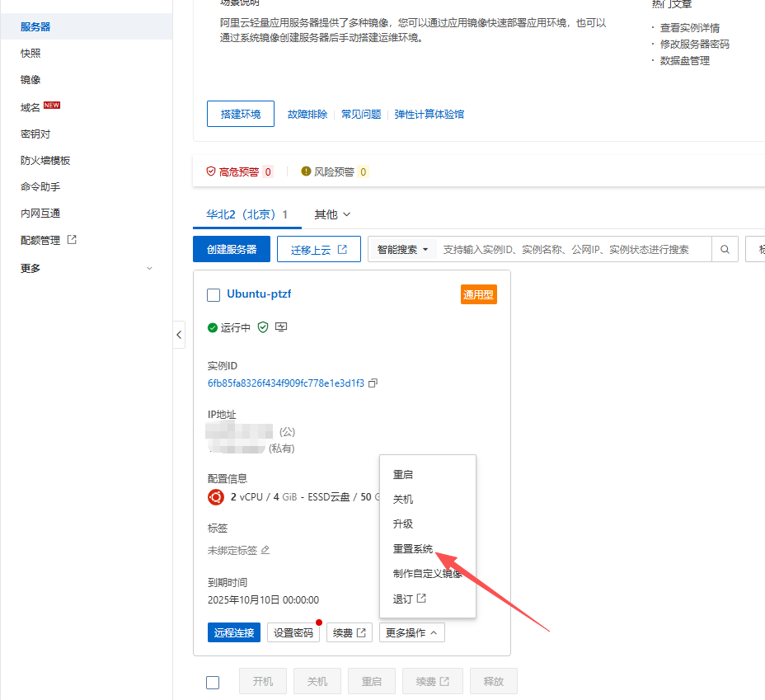
Task: Click the 通用型 orange tag
Action: pyautogui.click(x=479, y=294)
